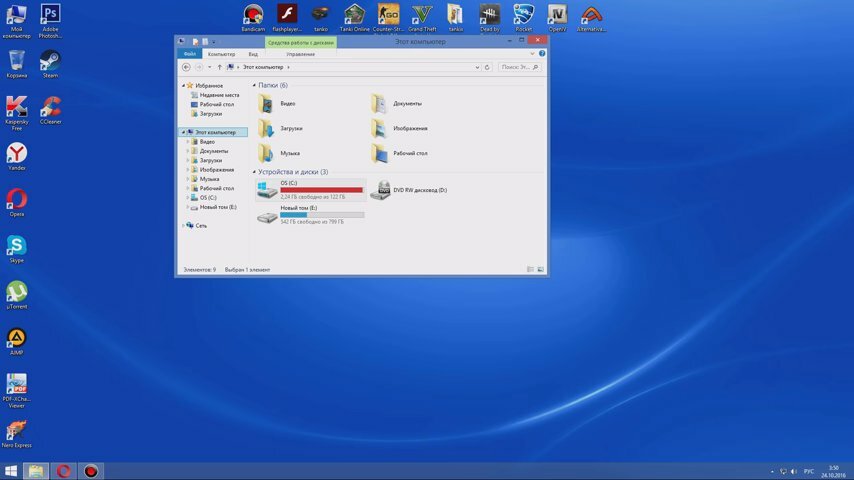Select the OS (C:) drive icon
Screen dimensions: 854x480
pyautogui.click(x=267, y=190)
